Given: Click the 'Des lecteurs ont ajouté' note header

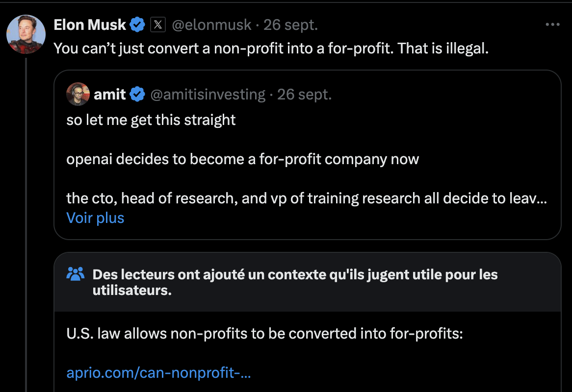Looking at the screenshot, I should [x=295, y=282].
